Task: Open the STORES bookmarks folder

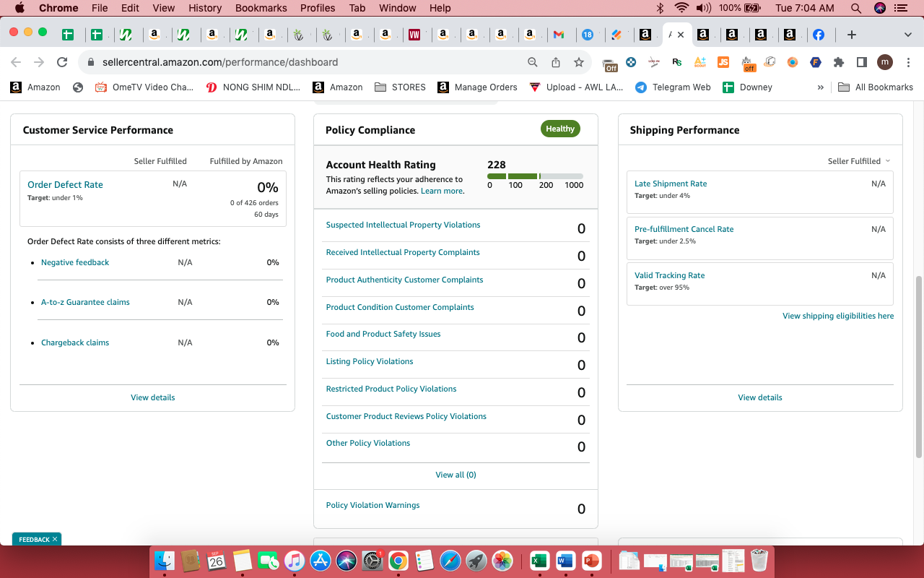Action: click(x=400, y=87)
